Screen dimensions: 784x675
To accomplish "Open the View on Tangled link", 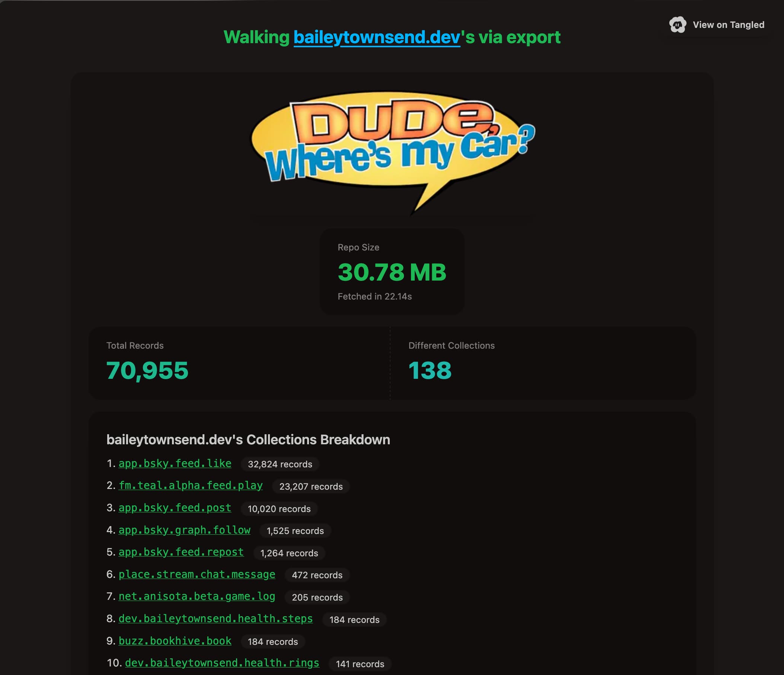I will pos(728,25).
